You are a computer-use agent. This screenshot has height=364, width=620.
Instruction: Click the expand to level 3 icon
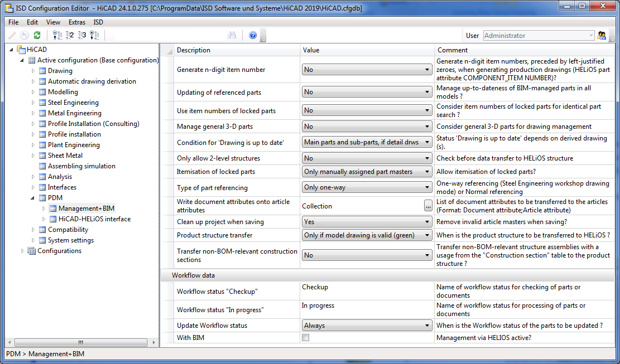pos(82,35)
